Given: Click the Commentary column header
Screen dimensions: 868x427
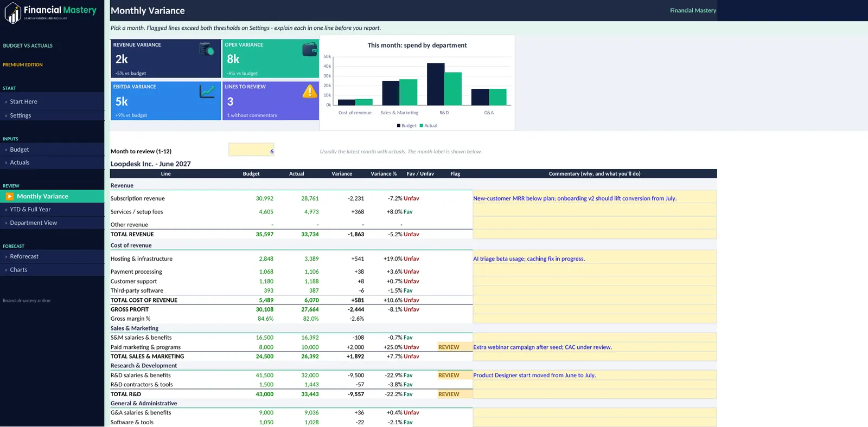Looking at the screenshot, I should 595,174.
